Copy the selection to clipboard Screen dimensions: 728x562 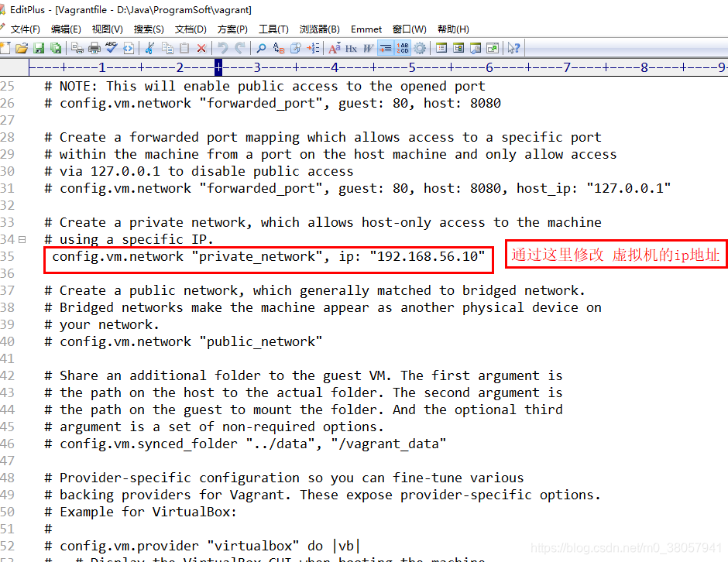[167, 48]
